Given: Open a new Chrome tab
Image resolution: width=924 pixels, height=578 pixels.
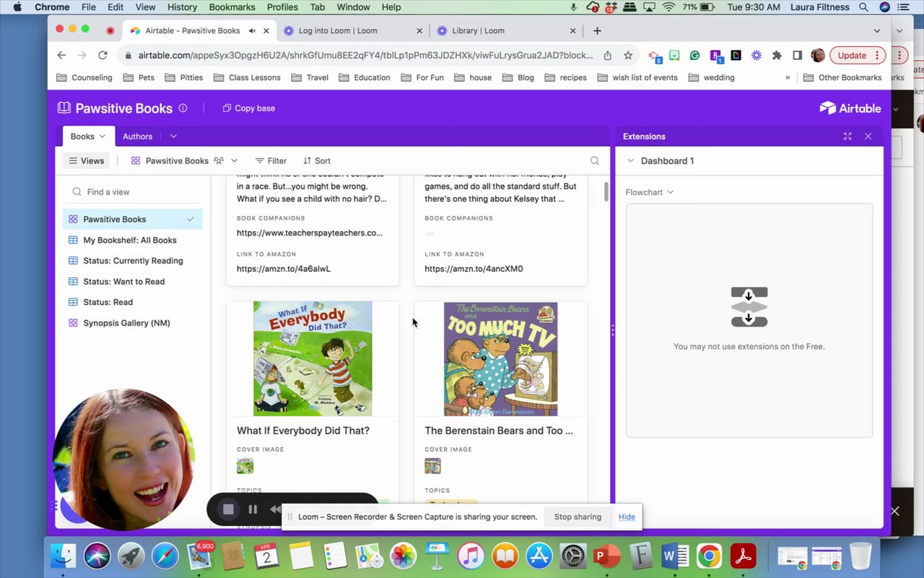Looking at the screenshot, I should click(x=597, y=31).
